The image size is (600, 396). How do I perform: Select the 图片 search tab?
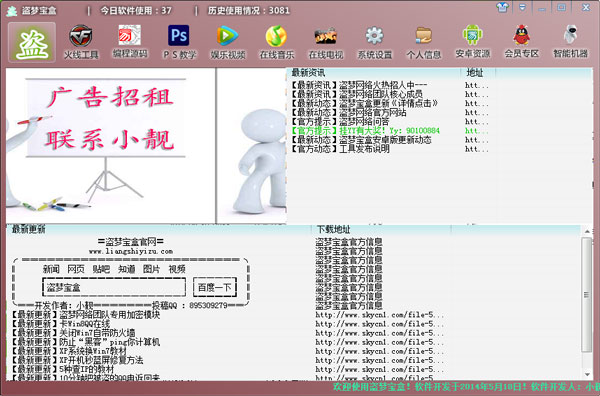[x=152, y=269]
